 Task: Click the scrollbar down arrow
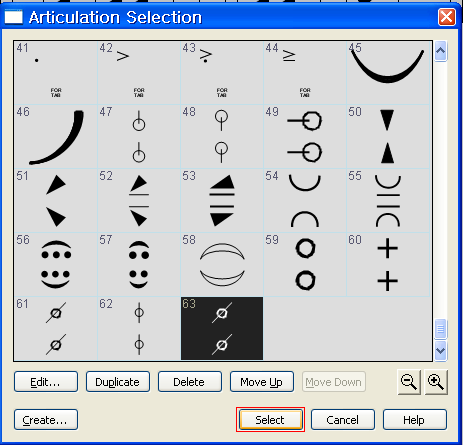440,351
